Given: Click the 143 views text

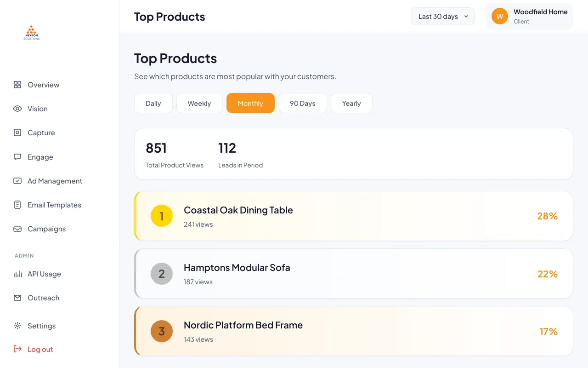Looking at the screenshot, I should pyautogui.click(x=198, y=339).
